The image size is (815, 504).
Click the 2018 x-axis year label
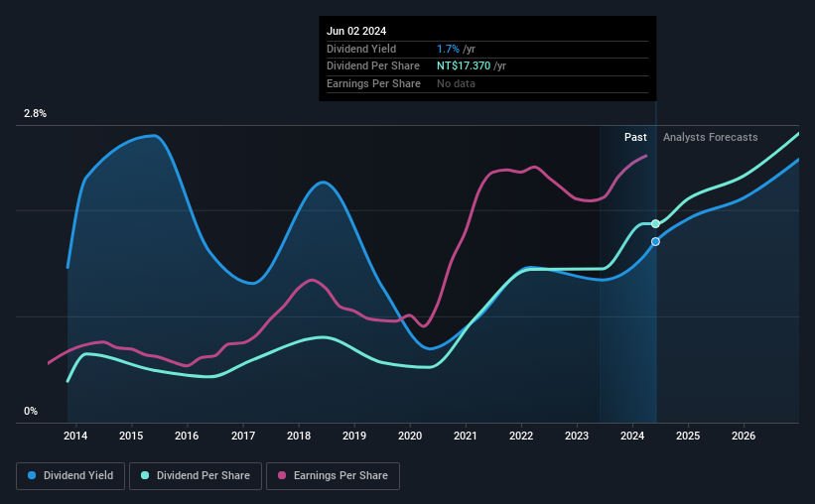tap(299, 436)
